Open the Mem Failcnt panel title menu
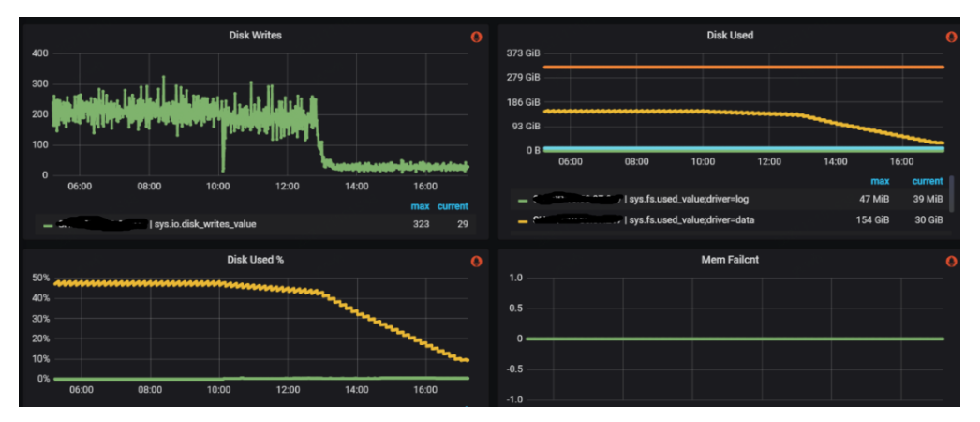Screen dimensions: 980x422 point(730,260)
